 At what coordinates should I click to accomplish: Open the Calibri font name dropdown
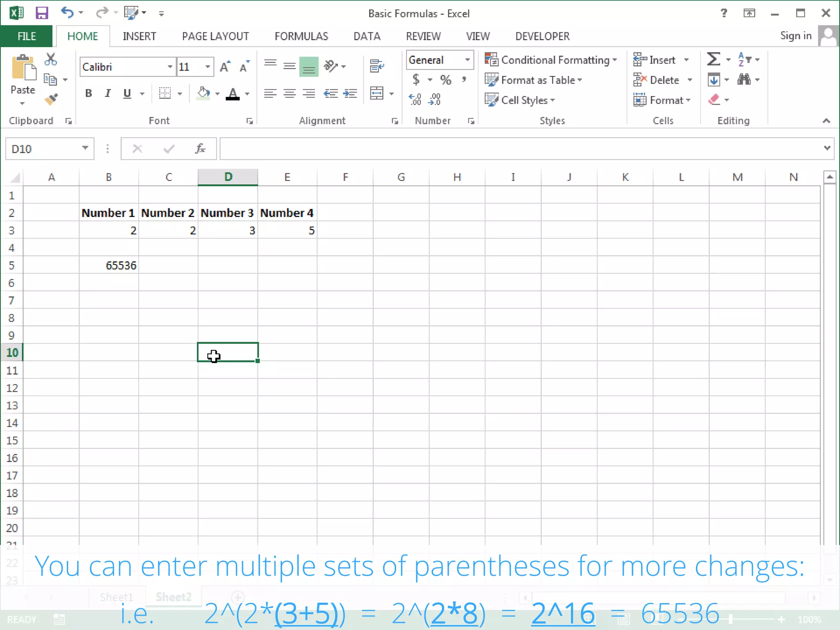pyautogui.click(x=169, y=67)
